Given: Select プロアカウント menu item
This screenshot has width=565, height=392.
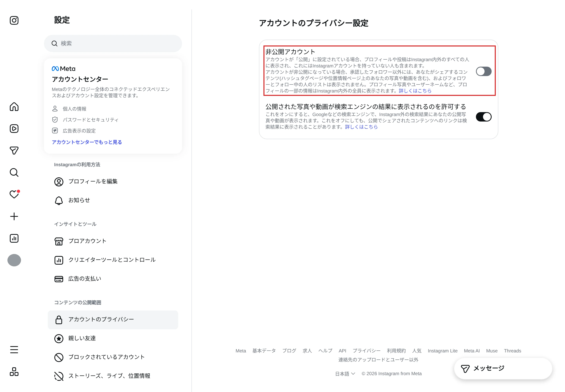Looking at the screenshot, I should tap(113, 241).
